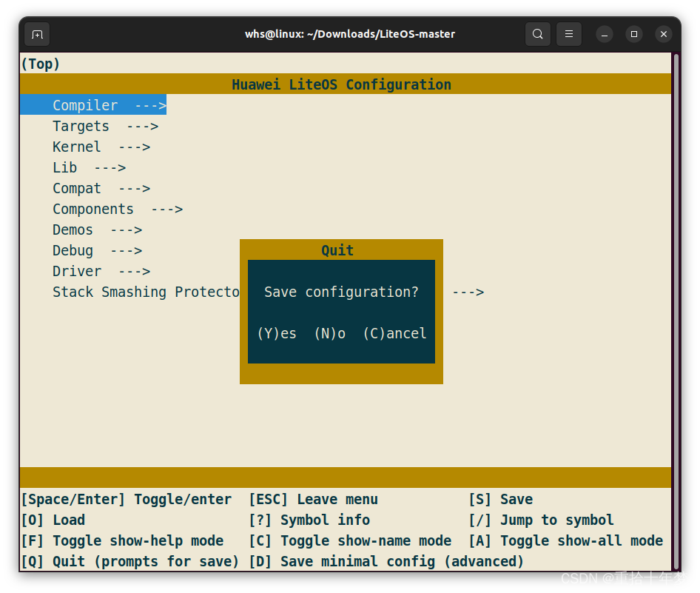The height and width of the screenshot is (593, 700).
Task: Close the terminal window
Action: pos(664,34)
